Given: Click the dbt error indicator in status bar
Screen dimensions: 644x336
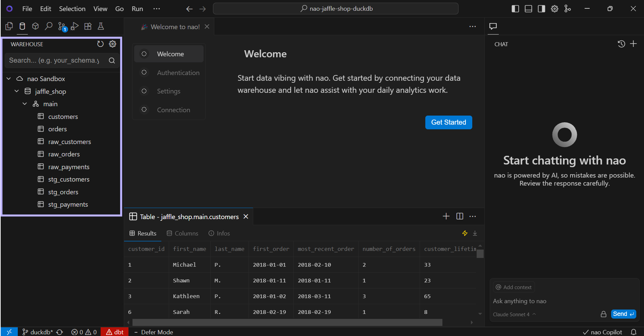Looking at the screenshot, I should pos(115,332).
